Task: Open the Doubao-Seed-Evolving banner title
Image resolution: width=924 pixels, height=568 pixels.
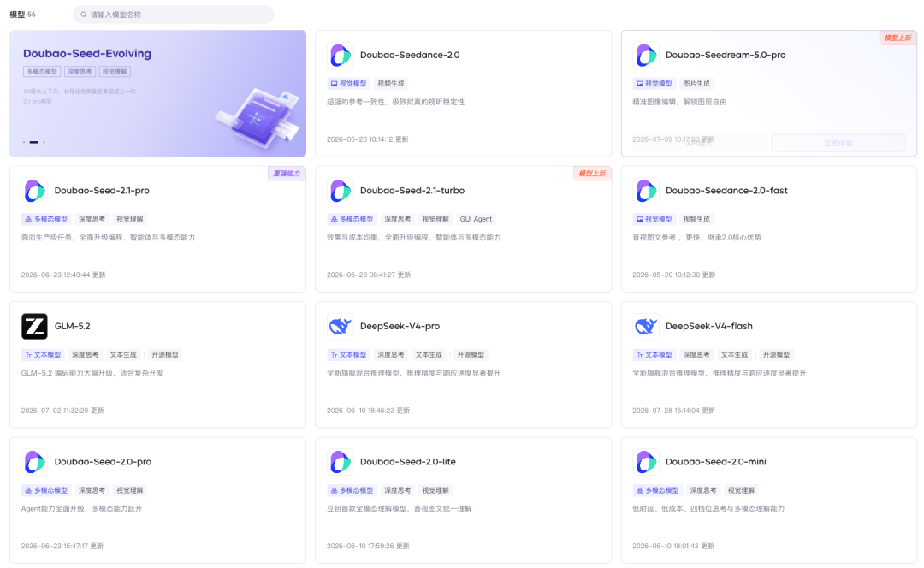Action: [x=87, y=54]
